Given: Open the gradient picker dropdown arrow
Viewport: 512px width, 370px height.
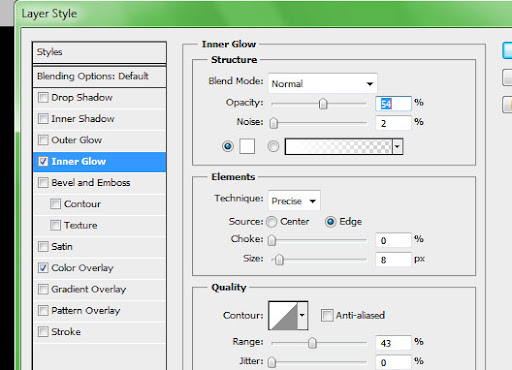Looking at the screenshot, I should 397,147.
